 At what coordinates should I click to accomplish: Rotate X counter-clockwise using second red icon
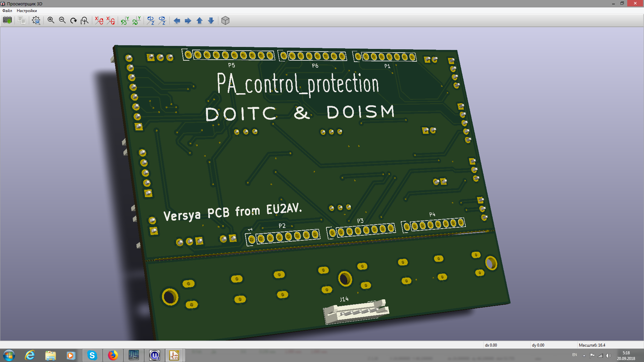pos(110,20)
